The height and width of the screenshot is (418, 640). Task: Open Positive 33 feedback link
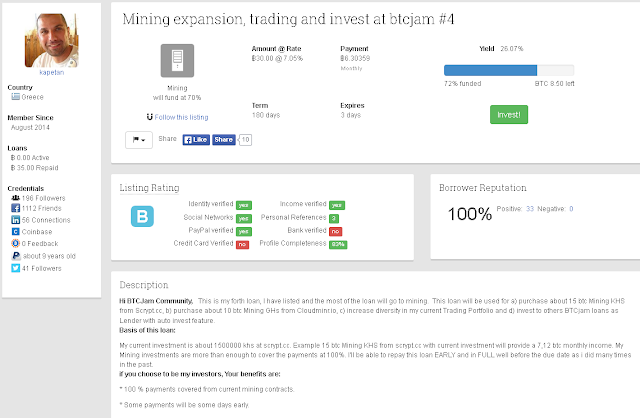pos(530,209)
